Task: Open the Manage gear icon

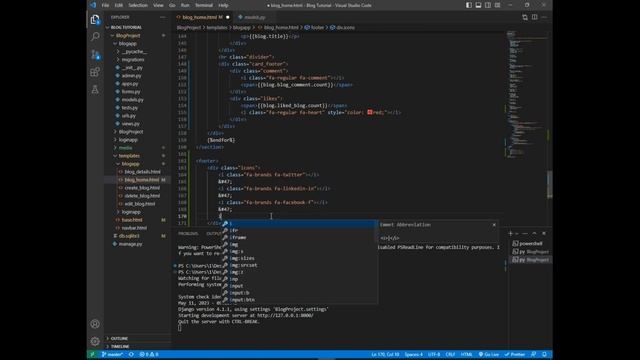Action: click(x=95, y=341)
